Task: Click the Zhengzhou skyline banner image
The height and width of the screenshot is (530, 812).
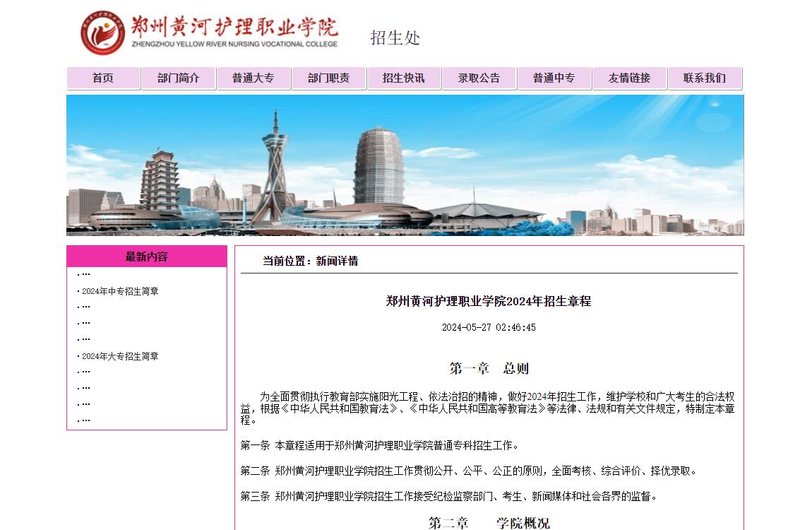Action: click(405, 165)
